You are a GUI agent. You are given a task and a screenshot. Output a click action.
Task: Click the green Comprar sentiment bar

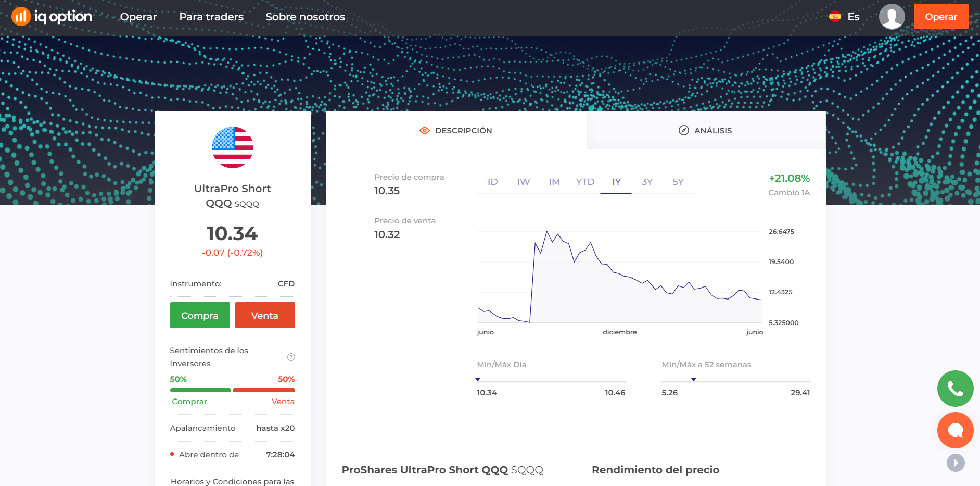(200, 390)
